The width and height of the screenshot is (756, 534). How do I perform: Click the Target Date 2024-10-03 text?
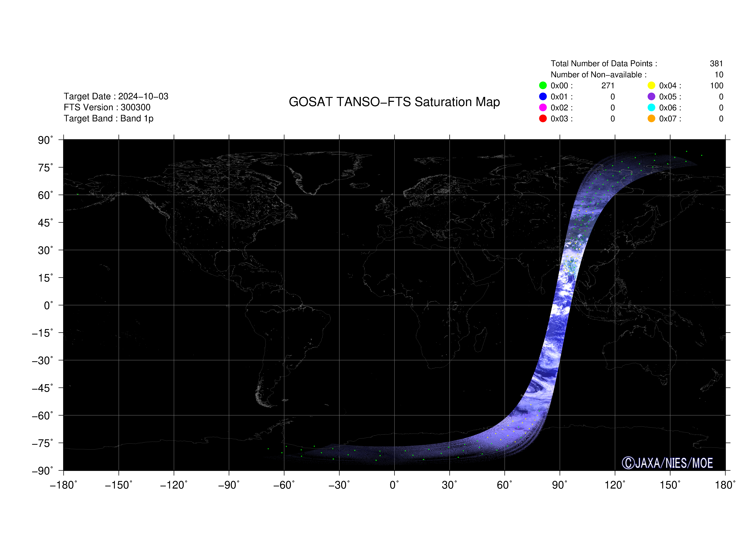click(x=116, y=96)
